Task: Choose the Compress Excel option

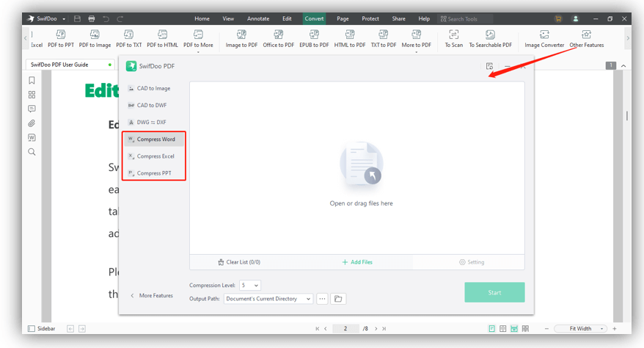Action: pyautogui.click(x=153, y=156)
